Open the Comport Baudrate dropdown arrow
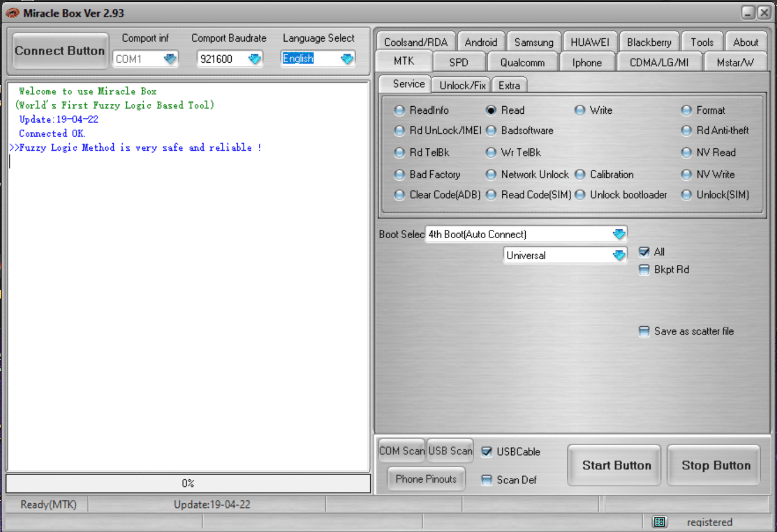Screen dimensions: 777x532 click(x=255, y=59)
